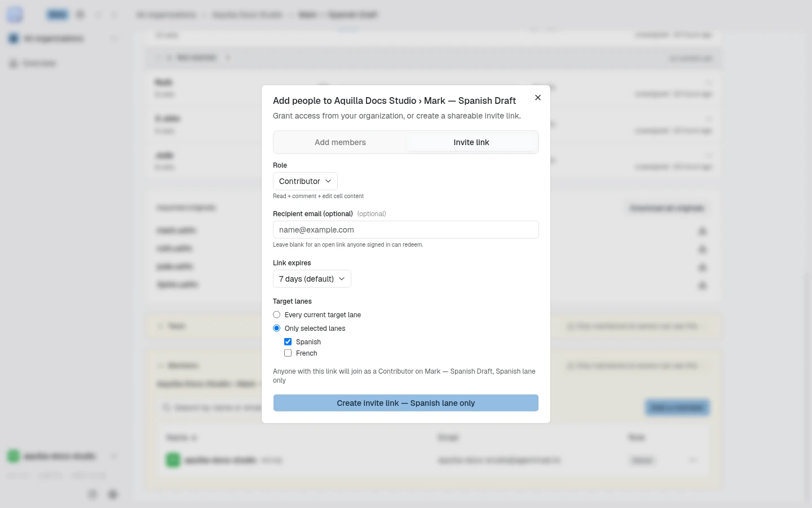Image resolution: width=812 pixels, height=508 pixels.
Task: Uncheck the Spanish lane checkbox
Action: tap(288, 342)
